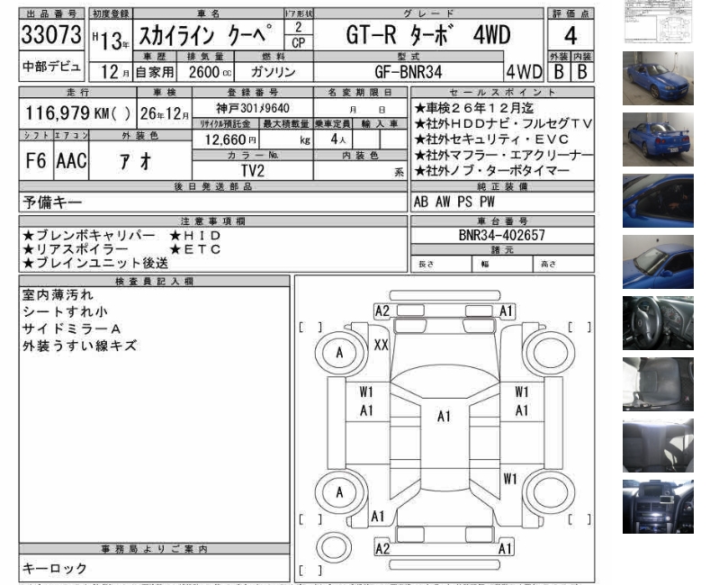Click equipment text AB AW PS PW
The height and width of the screenshot is (585, 728).
pos(454,202)
